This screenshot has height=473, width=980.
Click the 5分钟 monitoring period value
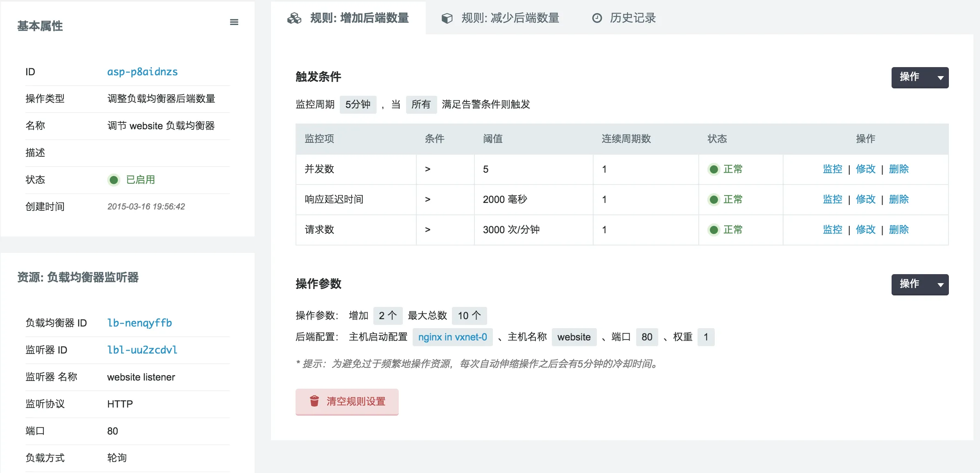[x=358, y=104]
